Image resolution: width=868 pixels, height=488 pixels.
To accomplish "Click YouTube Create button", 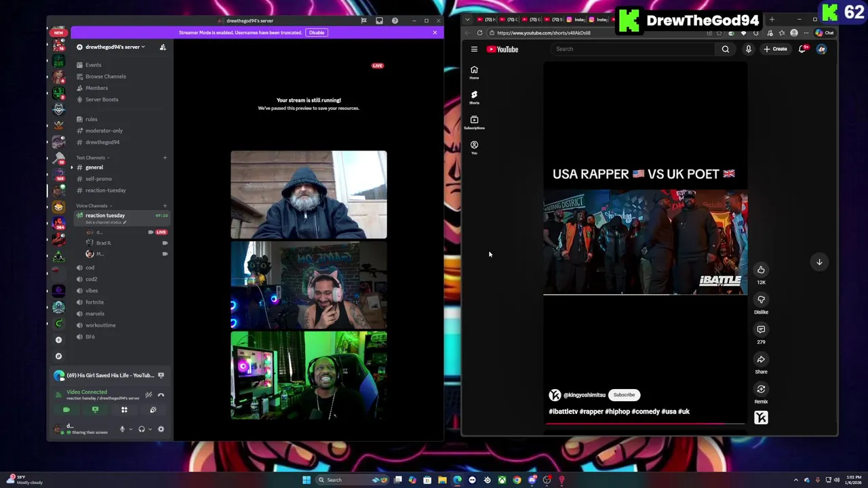I will coord(775,49).
